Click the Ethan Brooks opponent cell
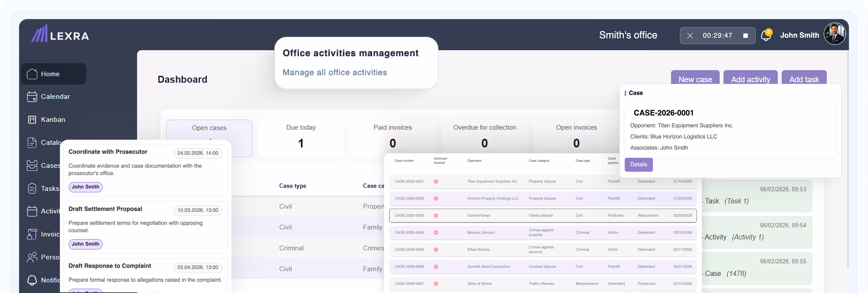Screen dimensions: 868x293 [479, 250]
